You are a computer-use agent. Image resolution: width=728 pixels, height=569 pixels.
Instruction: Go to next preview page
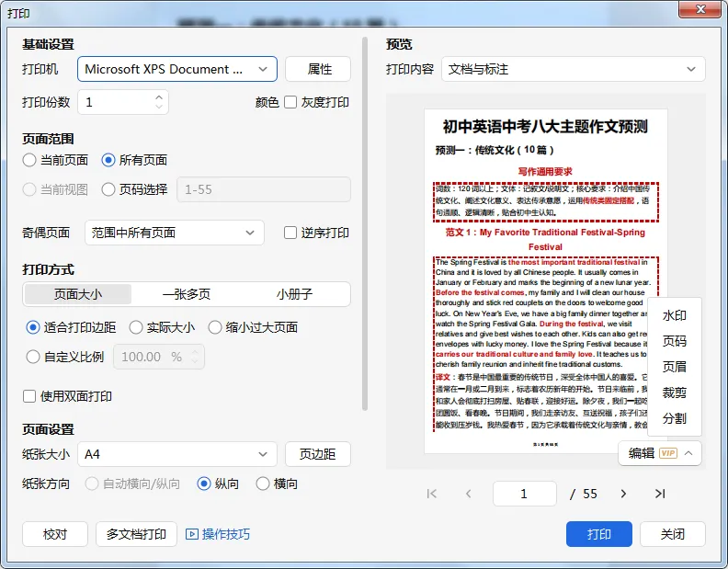[623, 494]
